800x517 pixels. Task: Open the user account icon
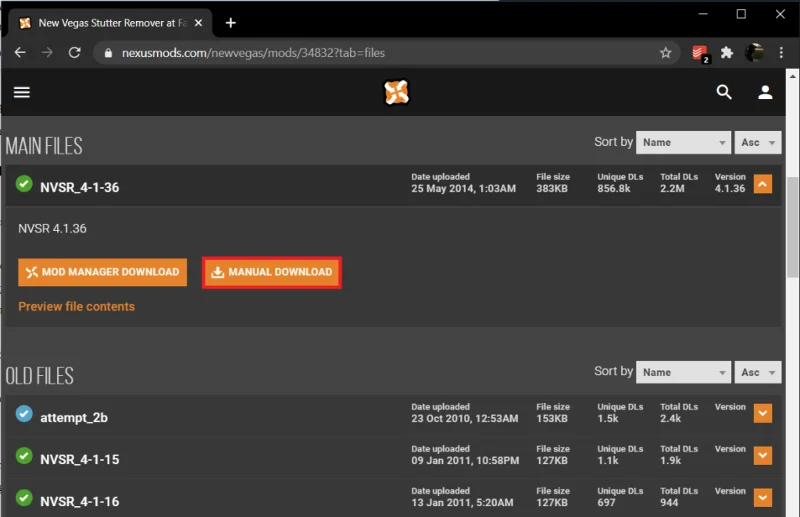pos(765,92)
